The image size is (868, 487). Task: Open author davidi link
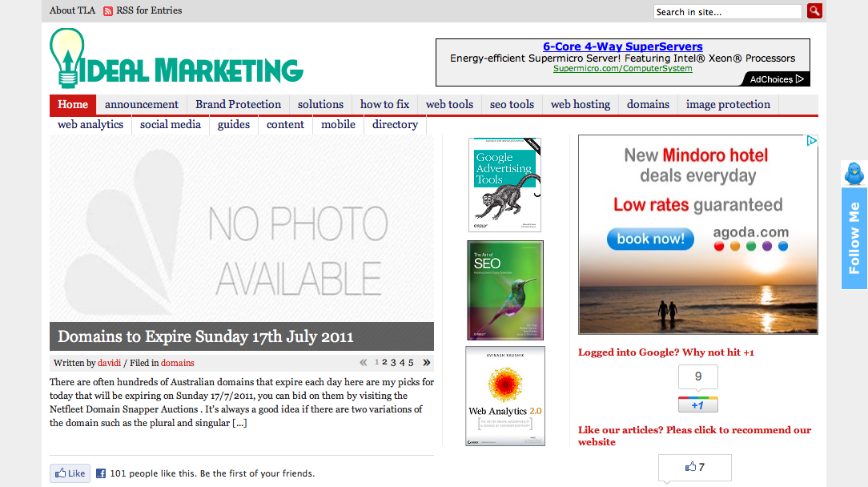pos(109,363)
